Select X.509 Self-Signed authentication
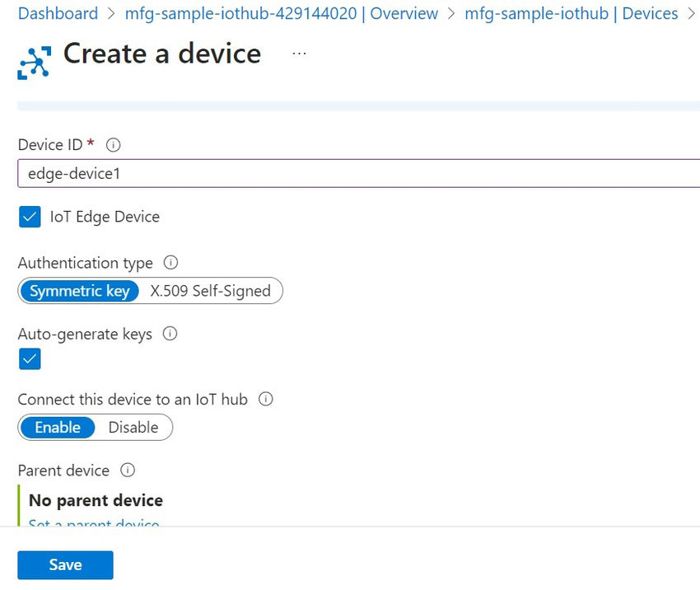This screenshot has height=590, width=700. pos(210,291)
